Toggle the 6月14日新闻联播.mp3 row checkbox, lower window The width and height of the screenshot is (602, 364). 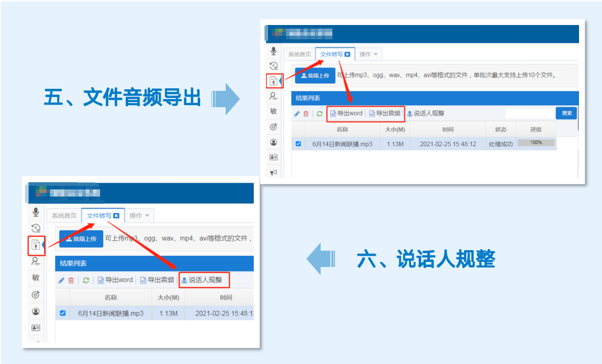coord(63,313)
